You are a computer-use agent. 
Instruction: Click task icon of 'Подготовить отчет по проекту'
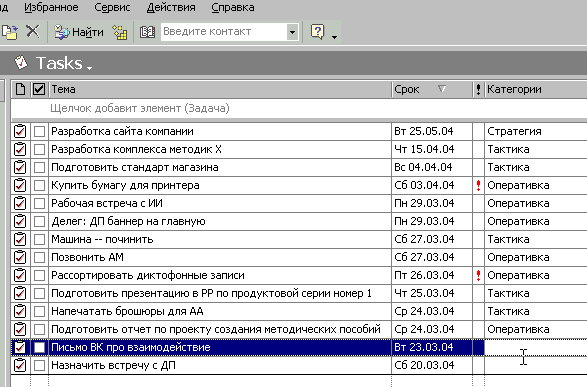point(20,329)
